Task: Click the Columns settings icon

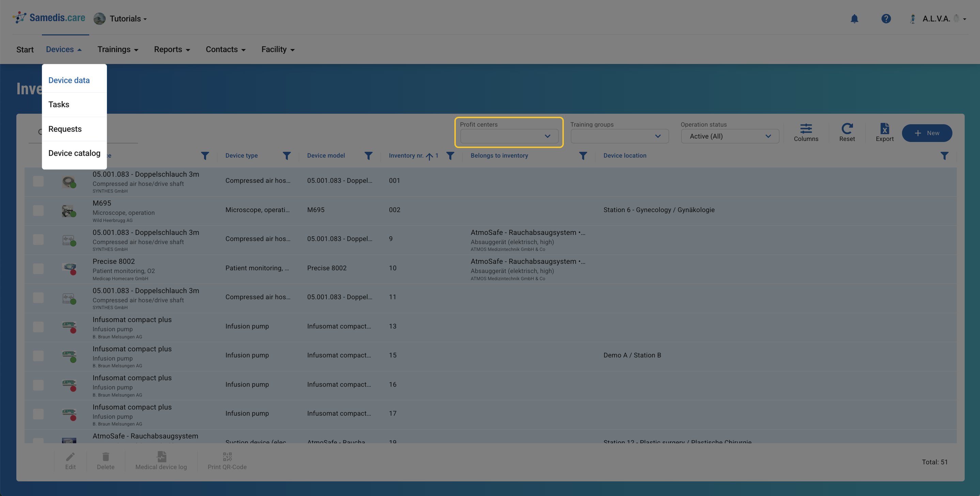Action: 806,129
